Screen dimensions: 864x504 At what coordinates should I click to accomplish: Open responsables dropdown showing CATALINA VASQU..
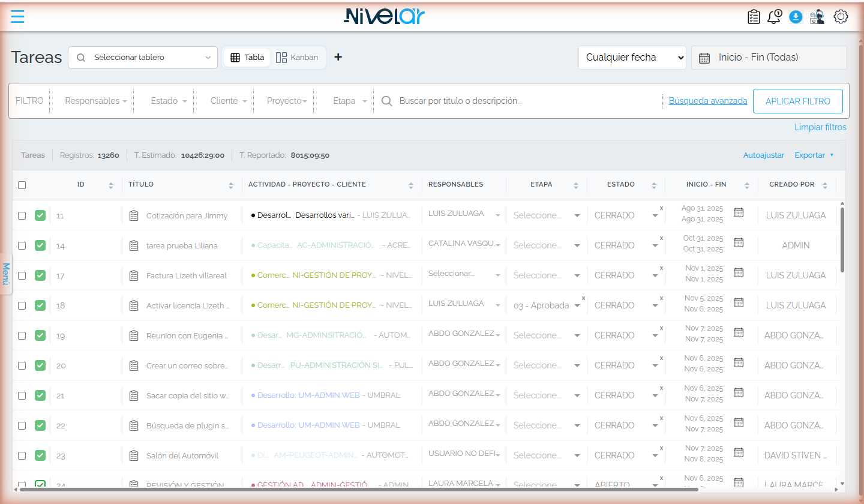(464, 244)
